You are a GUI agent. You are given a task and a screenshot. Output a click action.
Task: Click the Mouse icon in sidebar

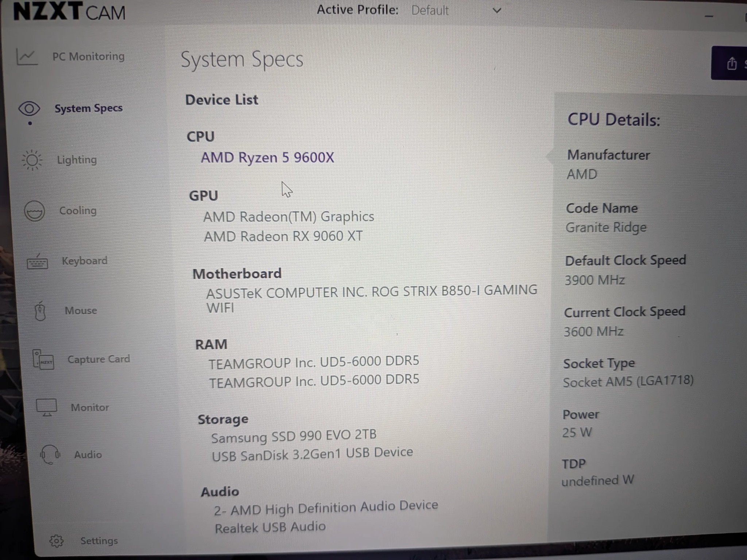40,311
